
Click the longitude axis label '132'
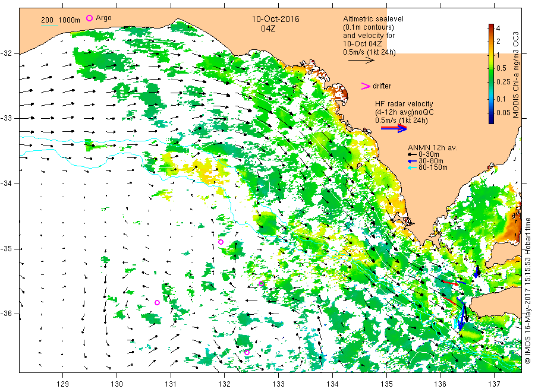[225, 384]
